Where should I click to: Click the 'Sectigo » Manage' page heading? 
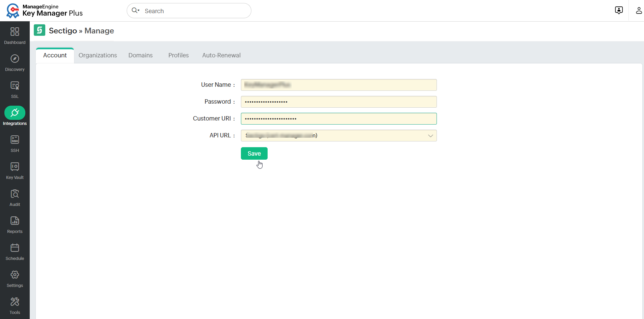[x=81, y=31]
